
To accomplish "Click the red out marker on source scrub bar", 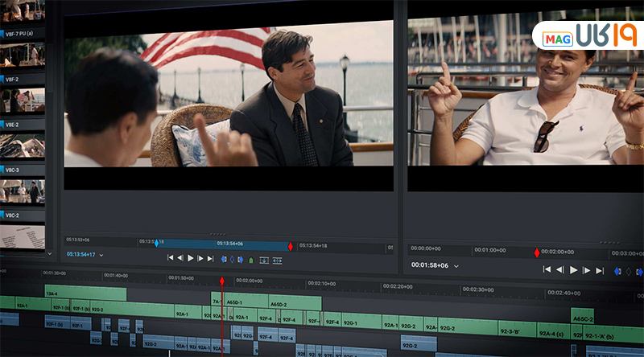I will click(291, 246).
